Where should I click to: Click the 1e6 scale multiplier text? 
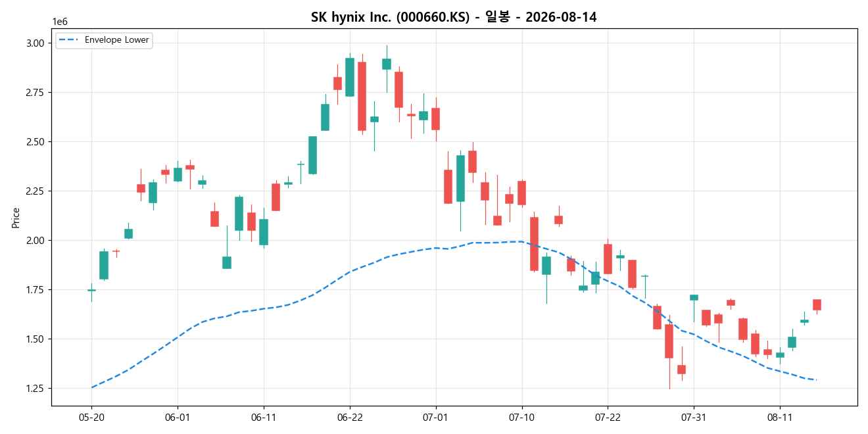[x=60, y=22]
